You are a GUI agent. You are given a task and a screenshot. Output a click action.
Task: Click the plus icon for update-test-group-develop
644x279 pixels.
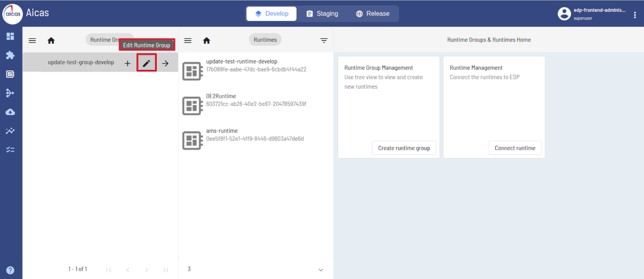coord(127,63)
